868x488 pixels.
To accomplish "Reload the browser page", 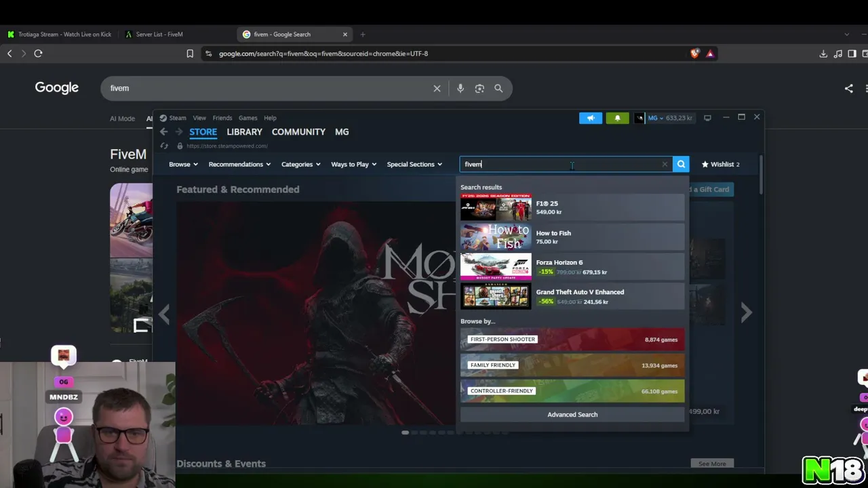I will tap(38, 54).
